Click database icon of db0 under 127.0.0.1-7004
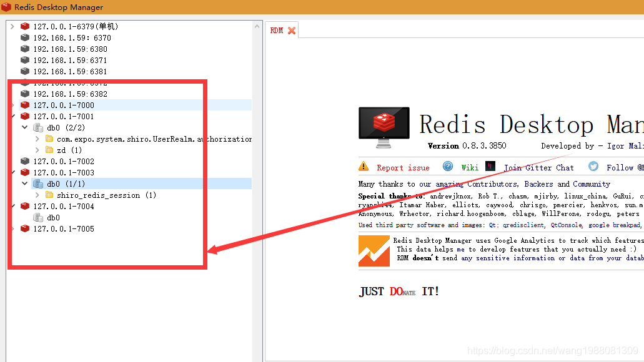Screen dimensions: 644x362 pos(38,217)
